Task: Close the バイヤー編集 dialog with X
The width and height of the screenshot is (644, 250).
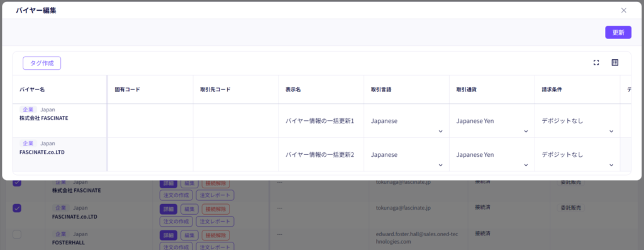Action: [x=623, y=10]
